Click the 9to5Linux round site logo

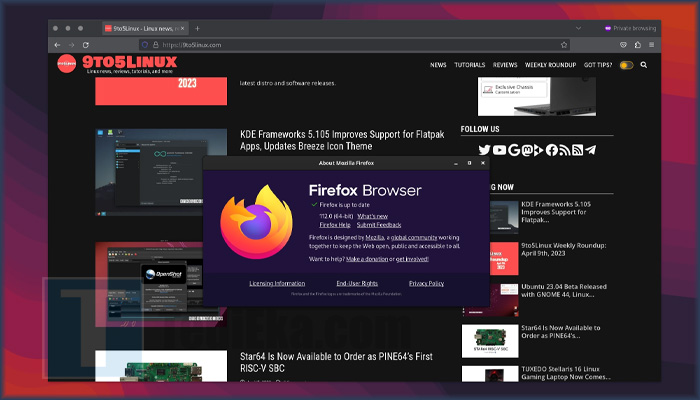[67, 64]
